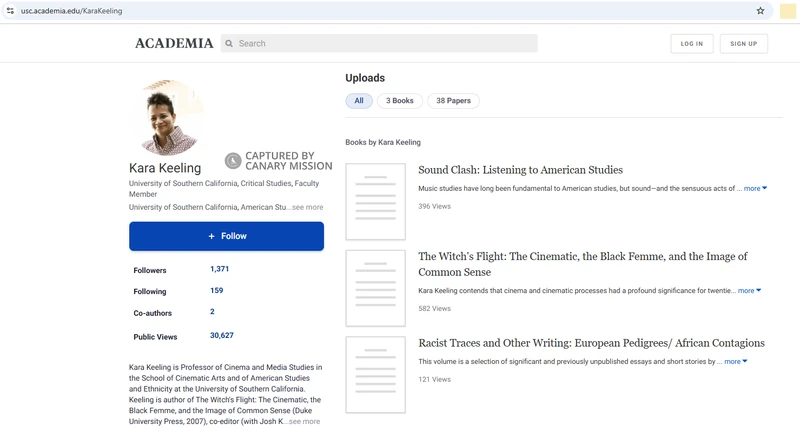Open The Witch's Flight book title
The width and height of the screenshot is (800, 433).
coord(583,264)
